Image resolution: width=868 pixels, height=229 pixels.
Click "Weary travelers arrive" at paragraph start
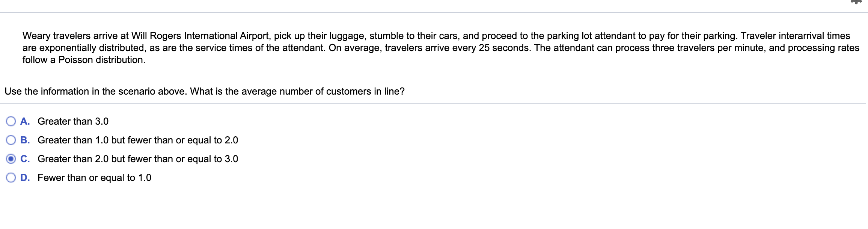(70, 36)
